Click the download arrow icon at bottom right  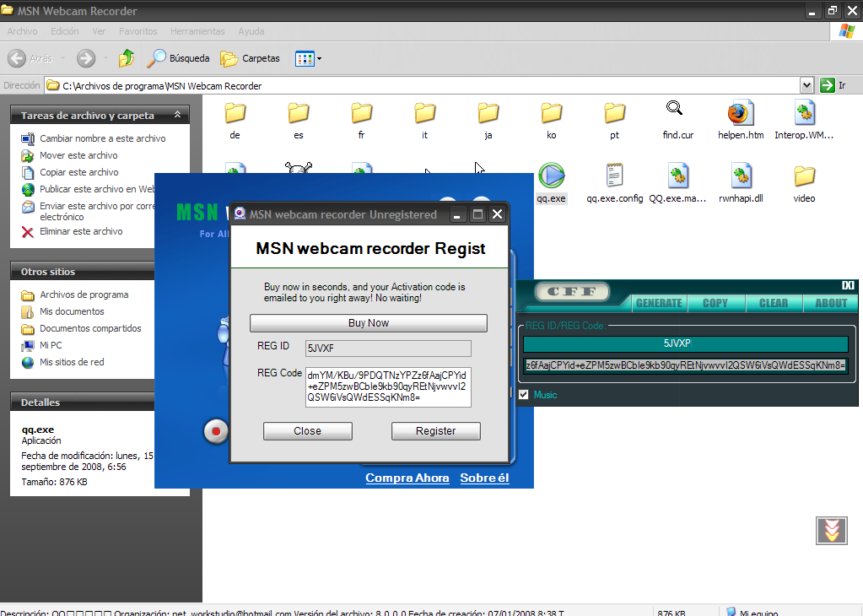coord(831,531)
